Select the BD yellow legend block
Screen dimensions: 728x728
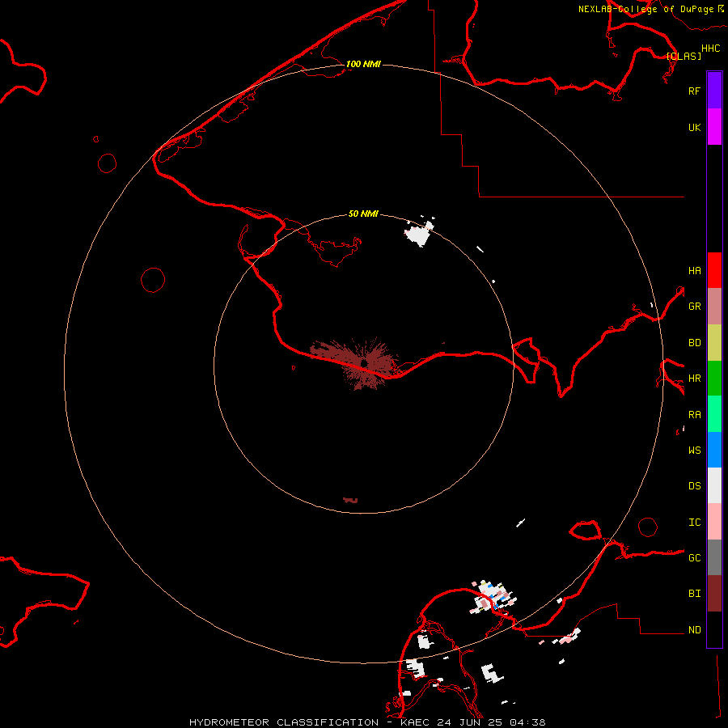coord(714,343)
